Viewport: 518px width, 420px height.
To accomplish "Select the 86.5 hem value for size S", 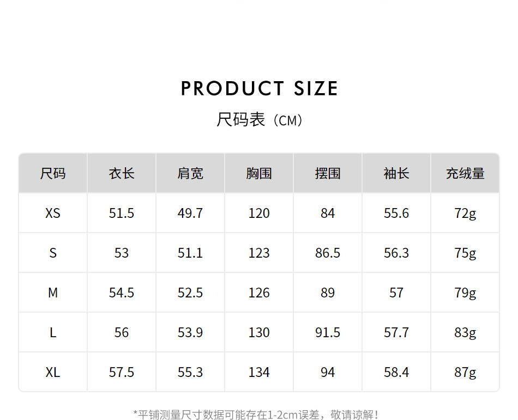I will pos(328,253).
